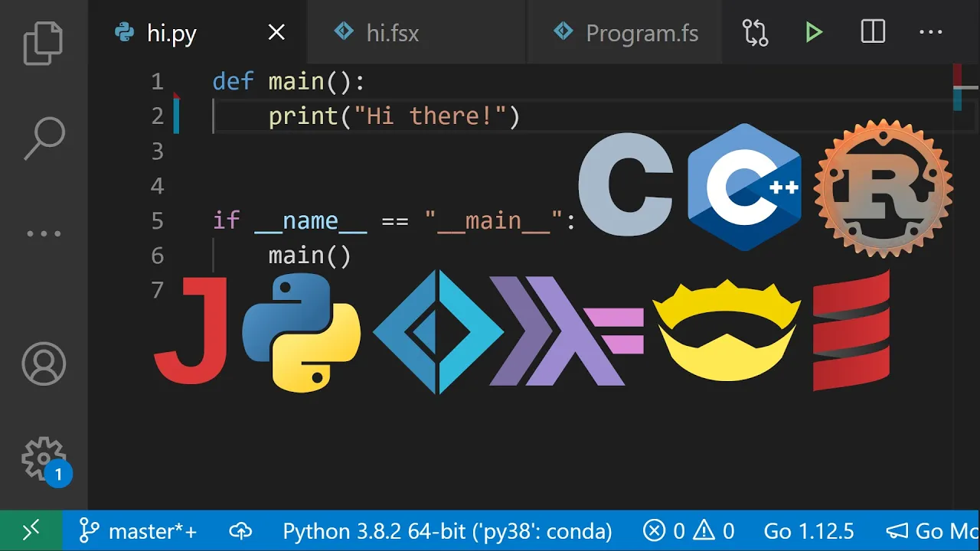The width and height of the screenshot is (980, 551).
Task: Click the Go Modules status bar entry
Action: 931,530
